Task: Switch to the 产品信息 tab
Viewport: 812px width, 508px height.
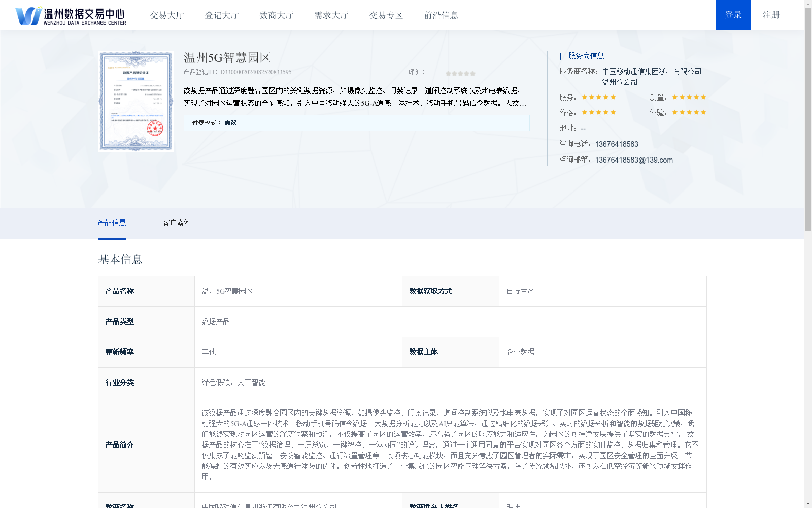Action: (x=112, y=223)
